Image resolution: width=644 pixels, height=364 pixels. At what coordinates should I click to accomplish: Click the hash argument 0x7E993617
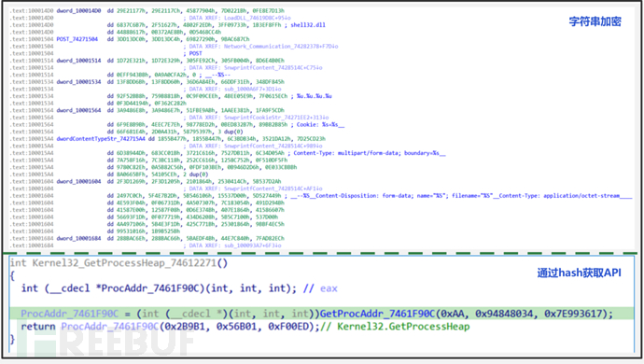(575, 314)
